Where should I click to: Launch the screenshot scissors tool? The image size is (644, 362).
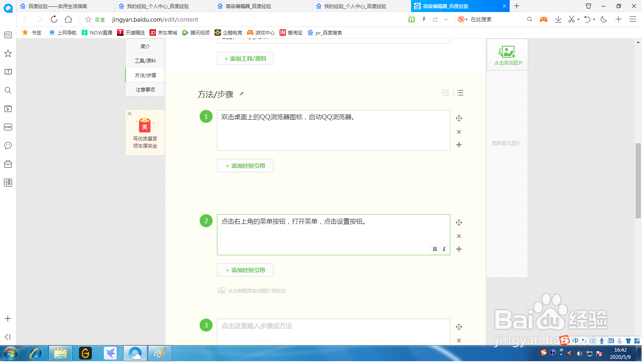pos(571,19)
